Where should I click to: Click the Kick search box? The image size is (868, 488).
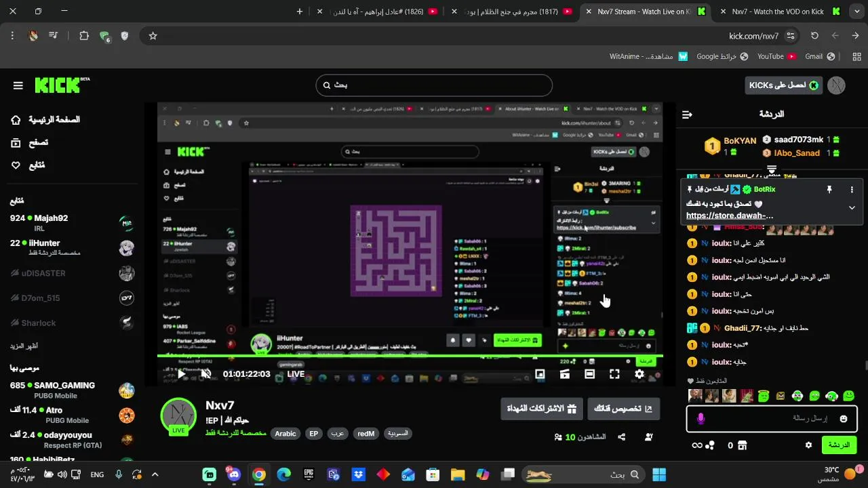pyautogui.click(x=434, y=85)
